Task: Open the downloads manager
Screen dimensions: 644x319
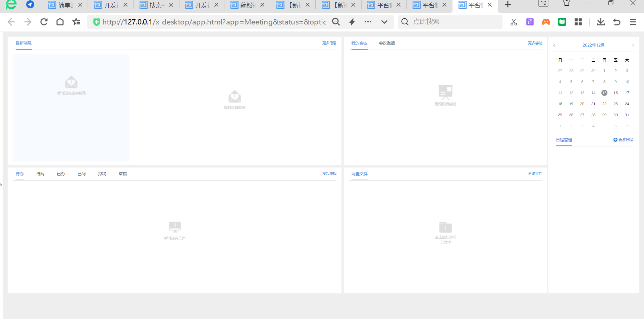Action: tap(601, 22)
